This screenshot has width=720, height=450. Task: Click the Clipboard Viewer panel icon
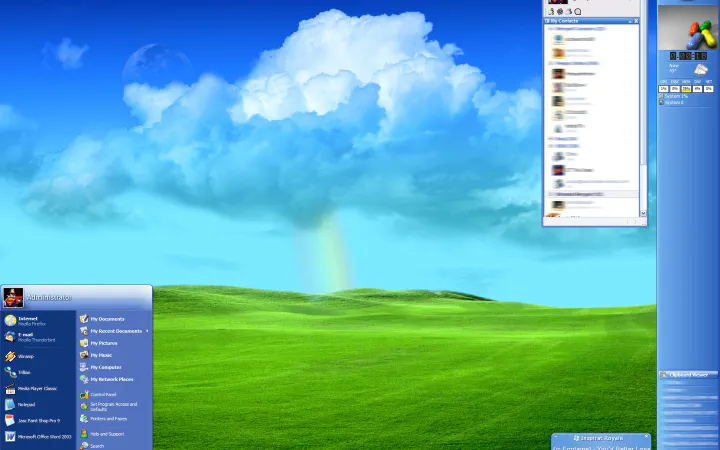663,375
